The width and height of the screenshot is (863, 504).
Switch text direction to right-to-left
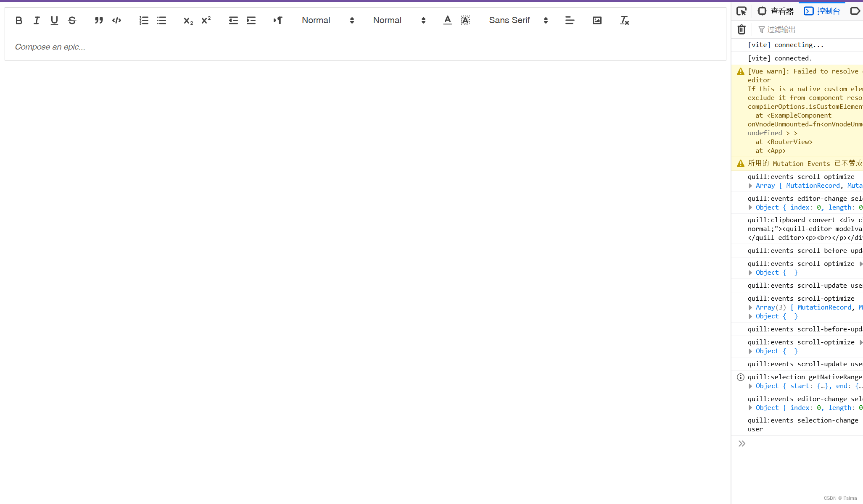(278, 20)
